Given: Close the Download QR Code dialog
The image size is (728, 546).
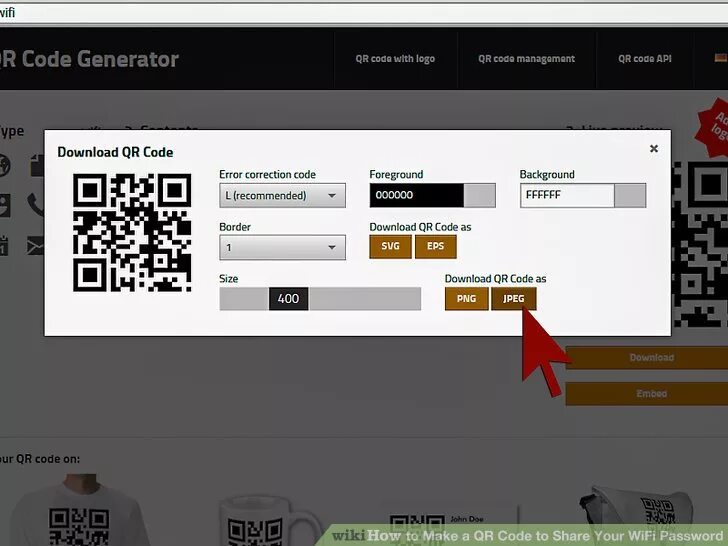Looking at the screenshot, I should pyautogui.click(x=654, y=149).
